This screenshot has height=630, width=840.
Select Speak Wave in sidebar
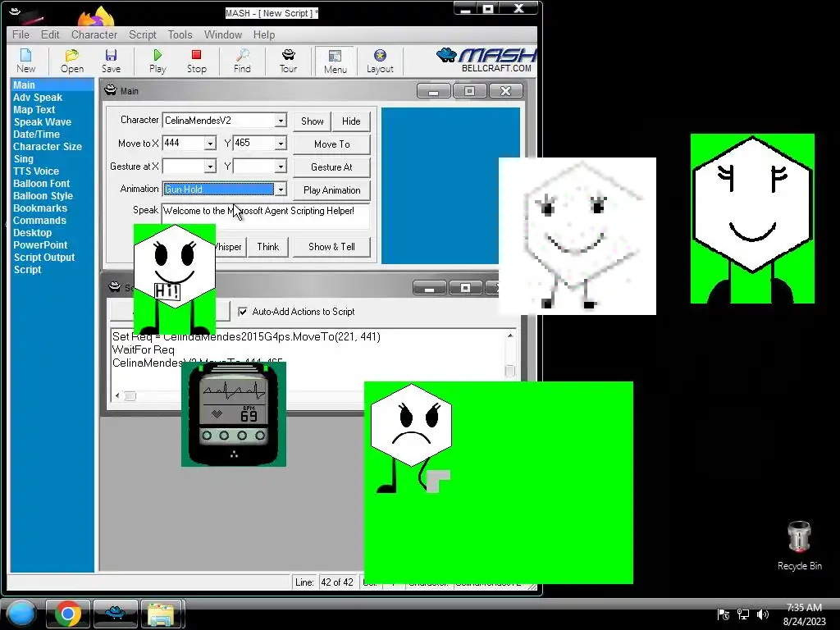click(x=42, y=122)
